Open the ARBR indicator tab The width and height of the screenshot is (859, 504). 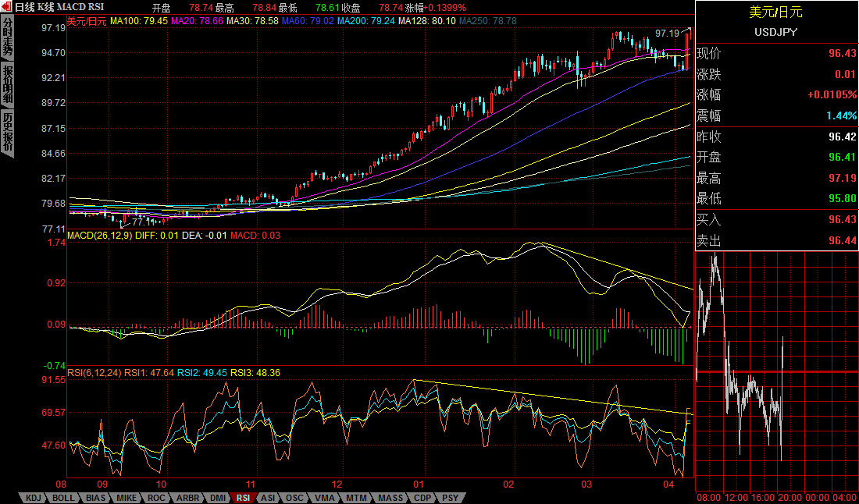188,498
